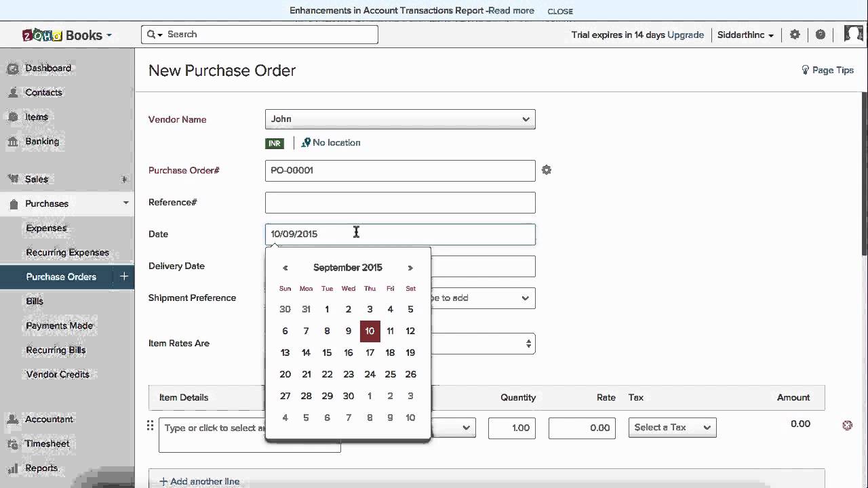Add a new Purchase Order with plus icon

point(124,277)
